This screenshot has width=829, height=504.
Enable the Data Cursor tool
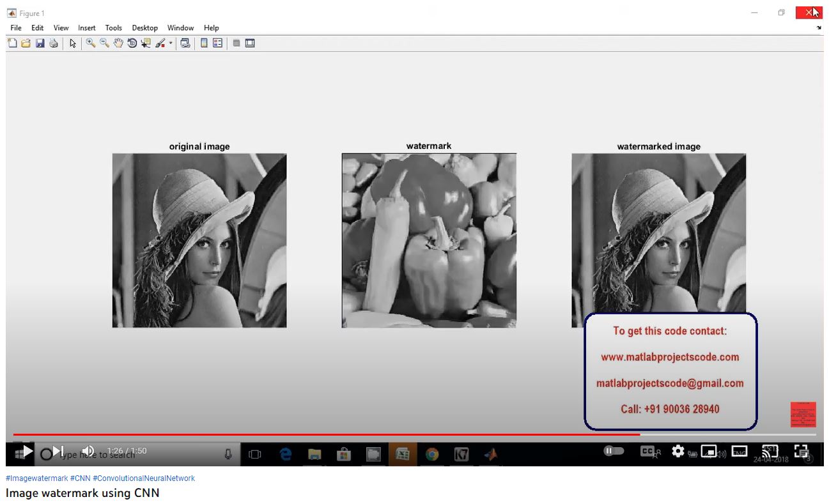point(146,43)
